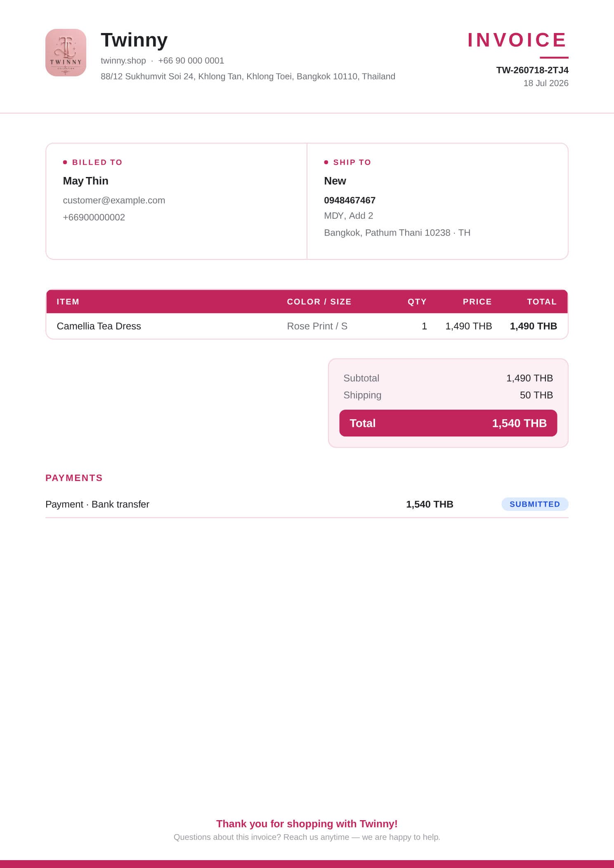The image size is (614, 868).
Task: Click the QTY column header
Action: (x=417, y=302)
